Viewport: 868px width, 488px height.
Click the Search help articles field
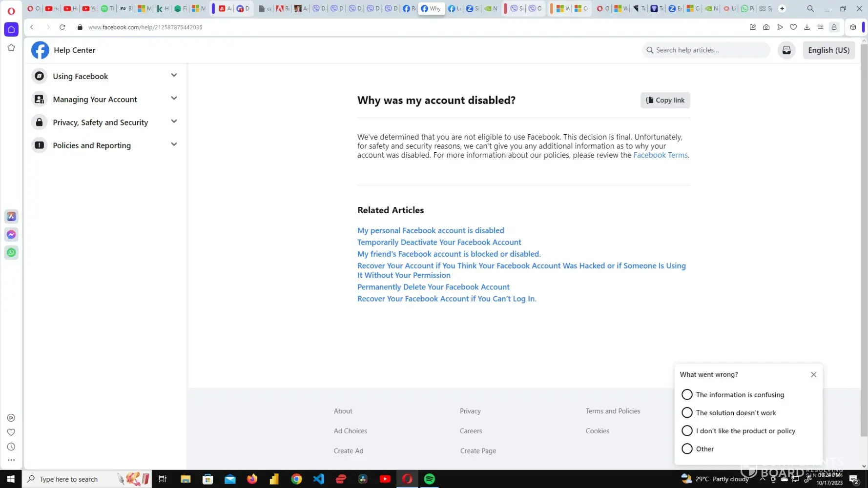[707, 50]
